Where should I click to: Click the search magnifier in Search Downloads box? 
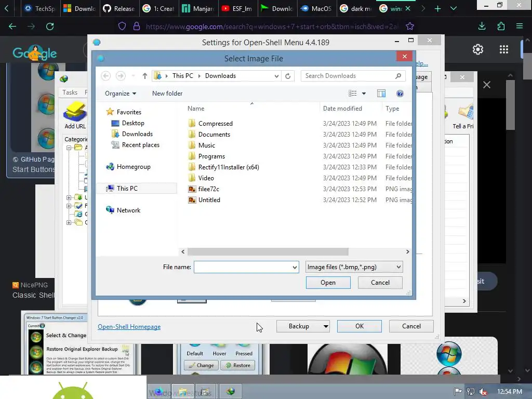pos(398,76)
